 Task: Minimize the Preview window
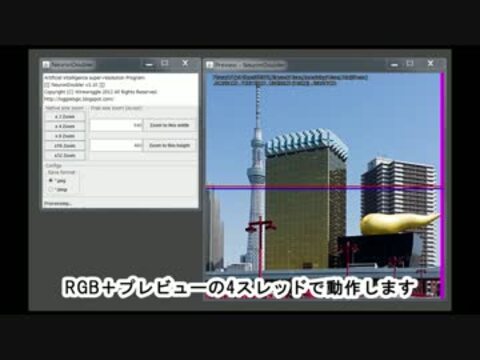point(394,64)
